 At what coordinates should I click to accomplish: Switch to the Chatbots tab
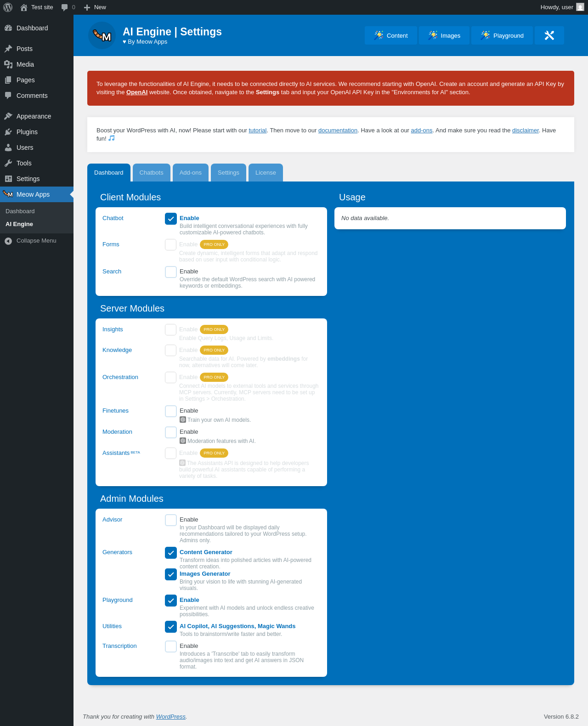152,173
